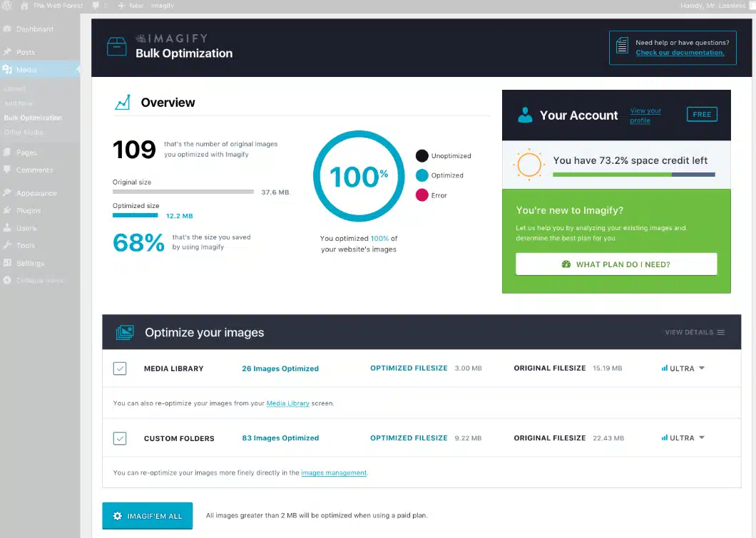
Task: Open the Check our documentation link
Action: [680, 53]
